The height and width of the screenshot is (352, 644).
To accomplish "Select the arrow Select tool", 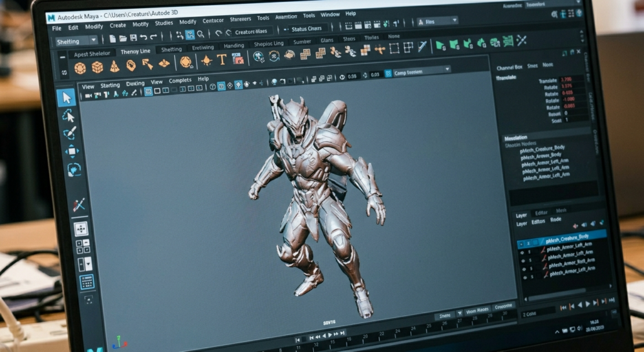I will tap(66, 97).
